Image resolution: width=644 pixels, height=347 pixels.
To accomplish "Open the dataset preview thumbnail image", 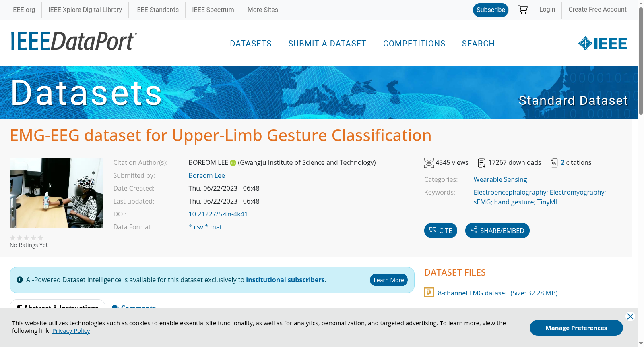I will 56,193.
